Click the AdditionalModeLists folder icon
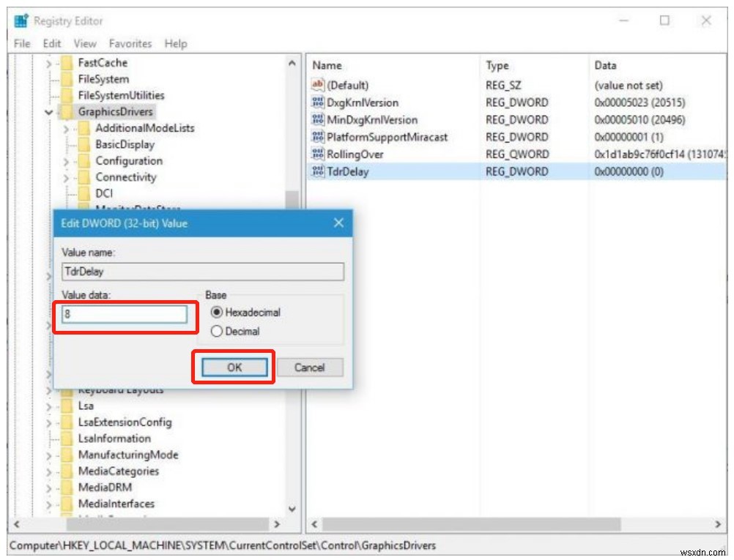Viewport: 734px width, 560px height. [85, 127]
